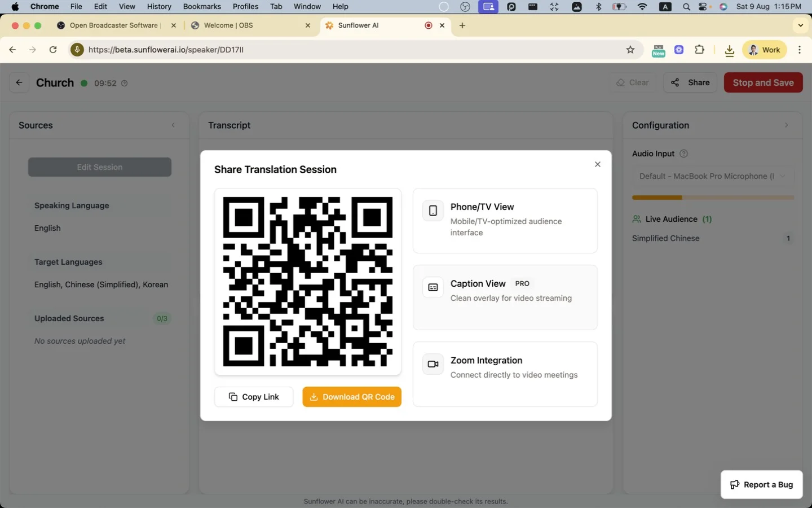Image resolution: width=812 pixels, height=508 pixels.
Task: Download the QR code image
Action: pos(352,397)
